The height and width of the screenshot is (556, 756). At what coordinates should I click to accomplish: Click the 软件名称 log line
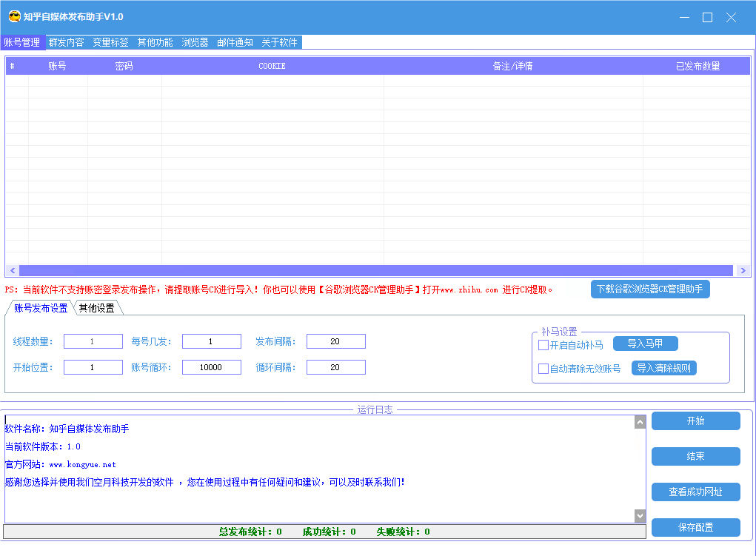pyautogui.click(x=67, y=429)
